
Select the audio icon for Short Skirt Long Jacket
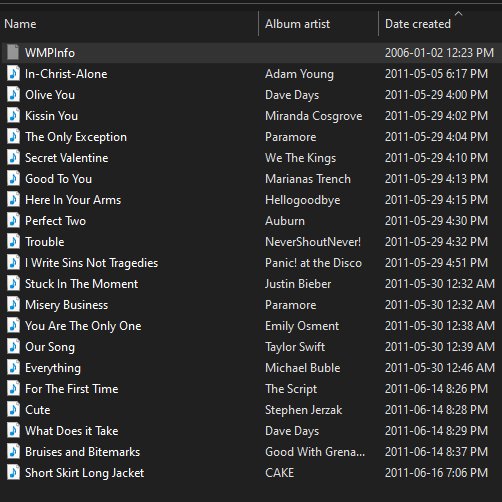pyautogui.click(x=13, y=472)
